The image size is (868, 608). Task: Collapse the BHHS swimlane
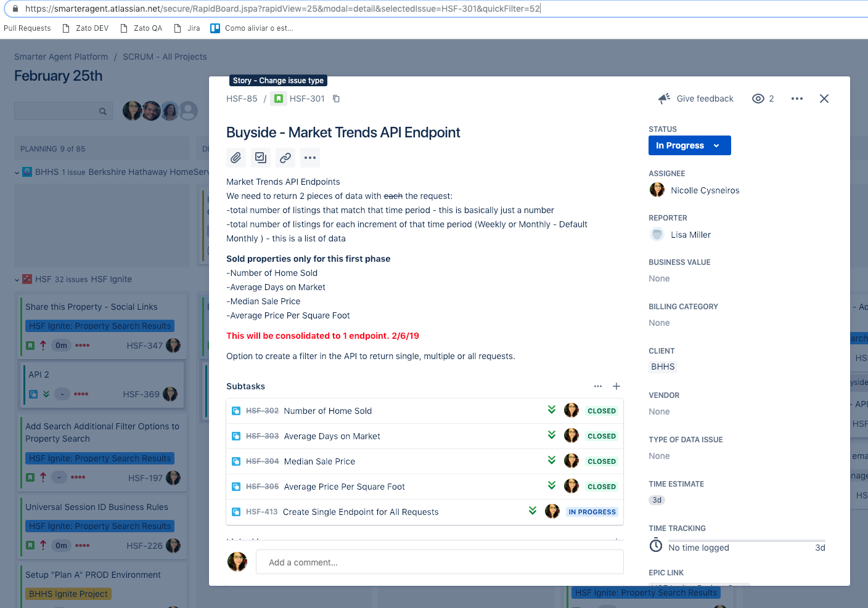17,172
